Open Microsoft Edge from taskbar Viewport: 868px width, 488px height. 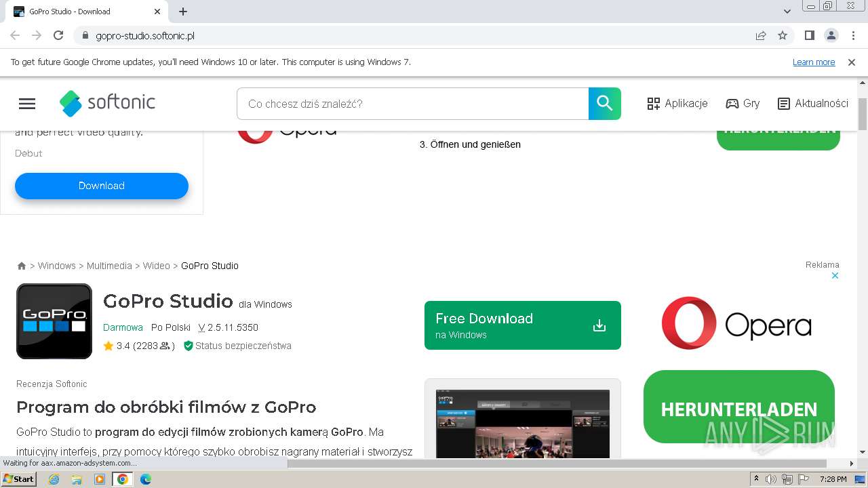(x=146, y=479)
